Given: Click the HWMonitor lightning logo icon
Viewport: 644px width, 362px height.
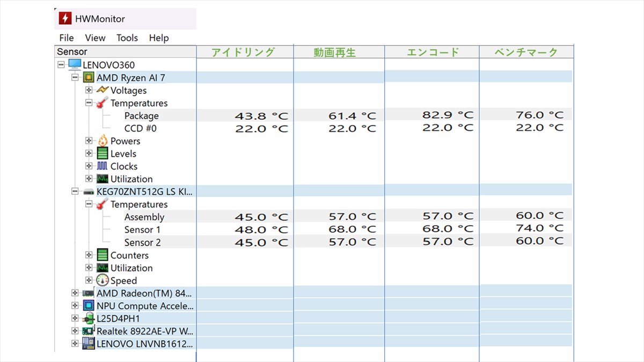Looking at the screenshot, I should (65, 19).
